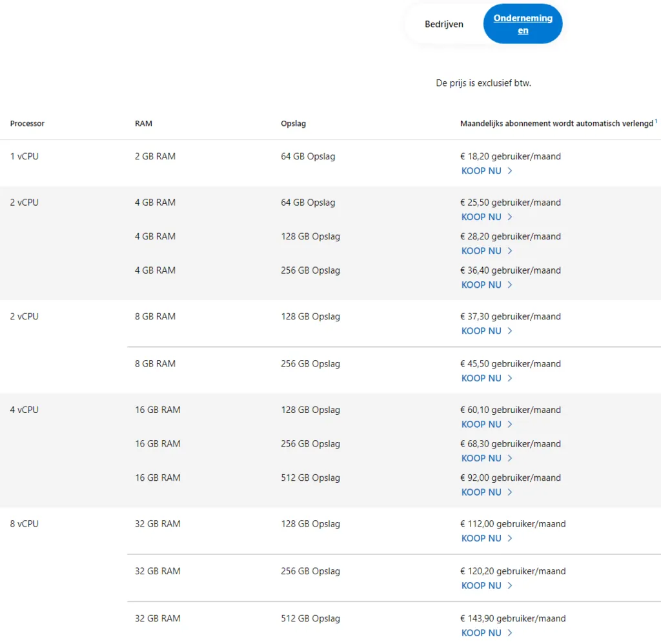The width and height of the screenshot is (661, 644).
Task: Select the Ondernemingen pricing toggle
Action: [x=523, y=24]
